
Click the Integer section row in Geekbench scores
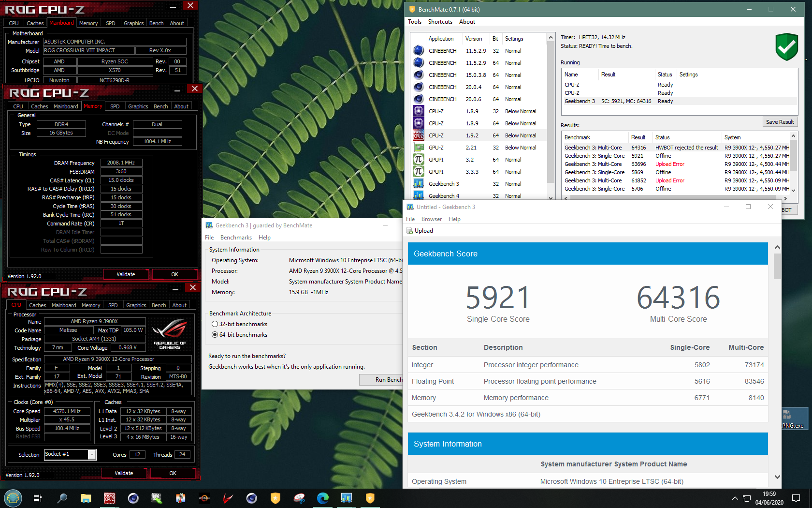(588, 365)
